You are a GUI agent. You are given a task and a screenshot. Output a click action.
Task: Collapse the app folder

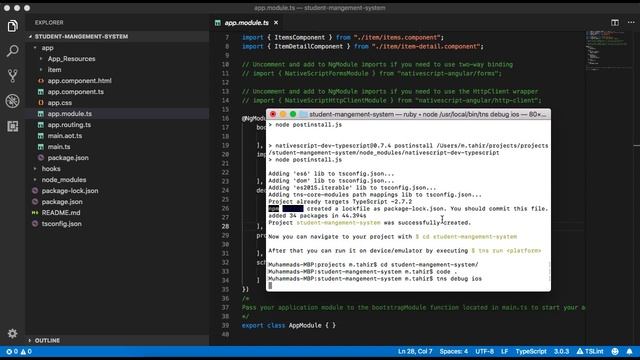coord(47,48)
